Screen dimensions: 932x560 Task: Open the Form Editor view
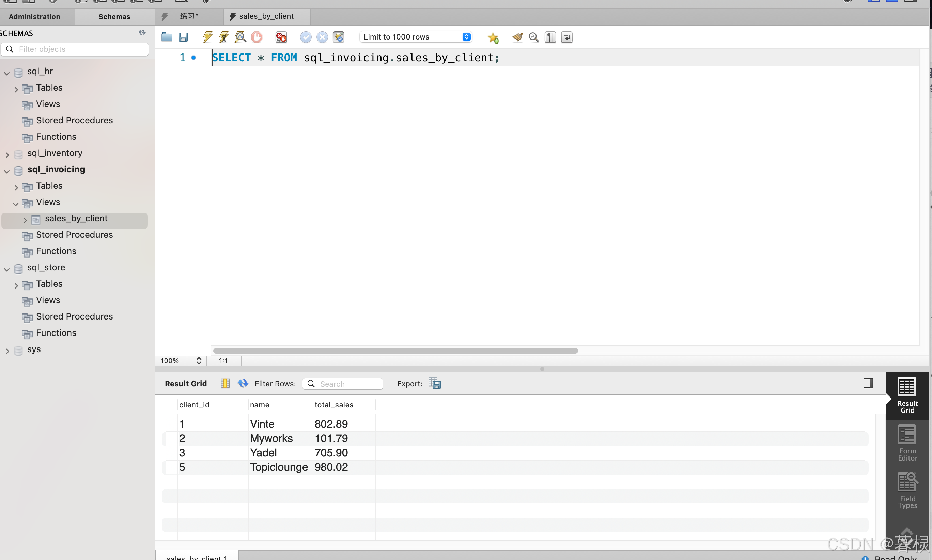[x=907, y=443]
